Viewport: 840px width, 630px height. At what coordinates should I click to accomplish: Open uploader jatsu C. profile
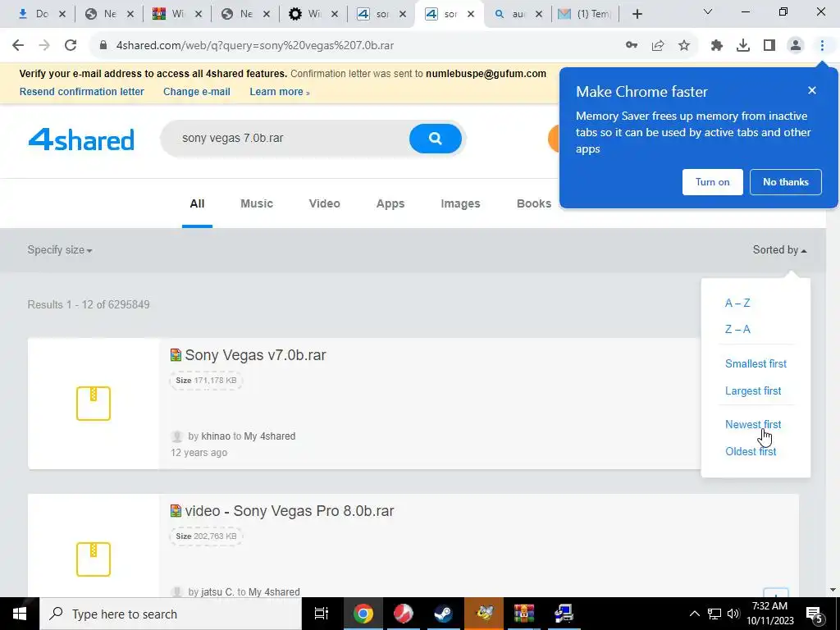click(x=217, y=592)
